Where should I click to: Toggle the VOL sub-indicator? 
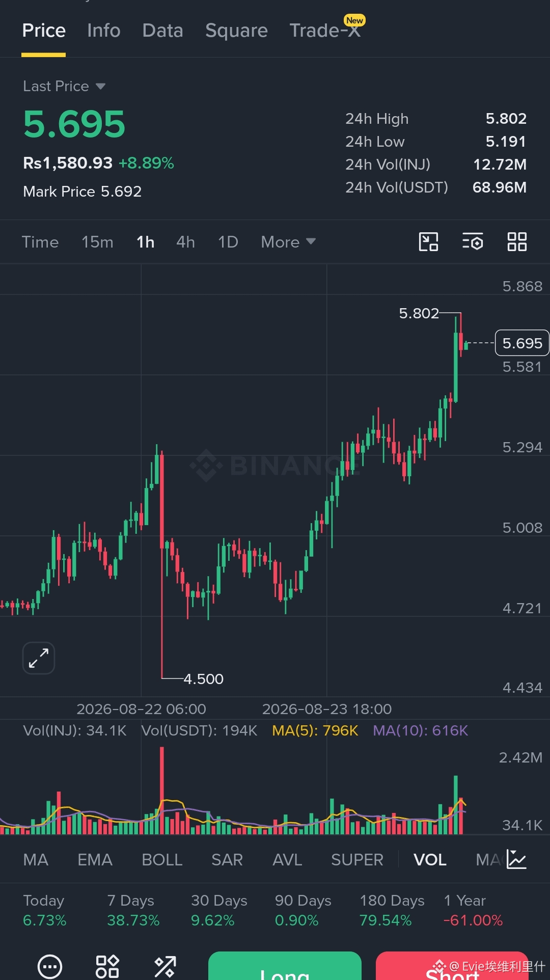click(430, 860)
